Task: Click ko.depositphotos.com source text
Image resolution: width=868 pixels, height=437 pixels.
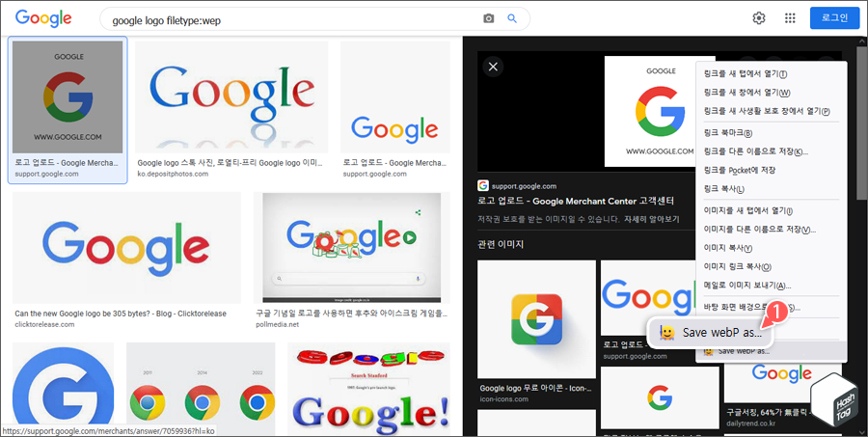Action: pos(173,174)
